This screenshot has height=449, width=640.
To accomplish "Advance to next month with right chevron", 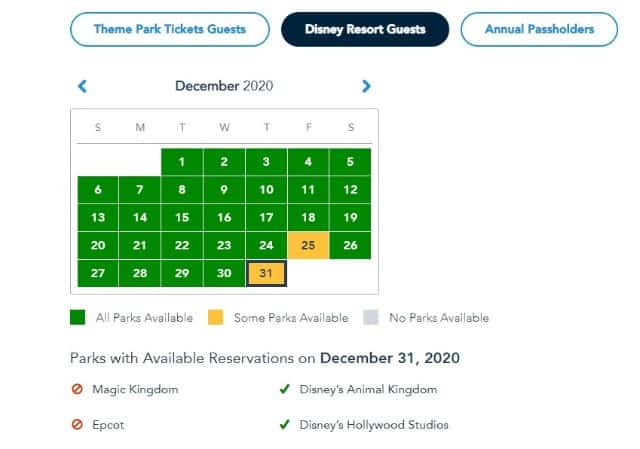I will pos(366,86).
